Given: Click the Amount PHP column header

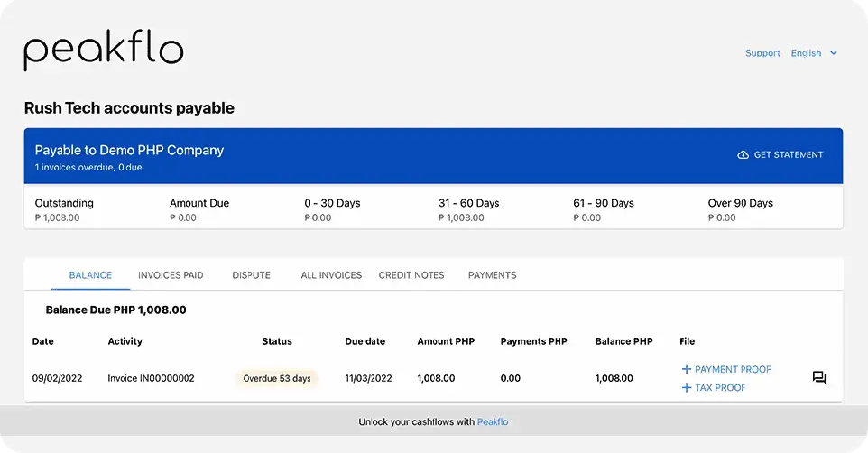Looking at the screenshot, I should click(x=446, y=342).
